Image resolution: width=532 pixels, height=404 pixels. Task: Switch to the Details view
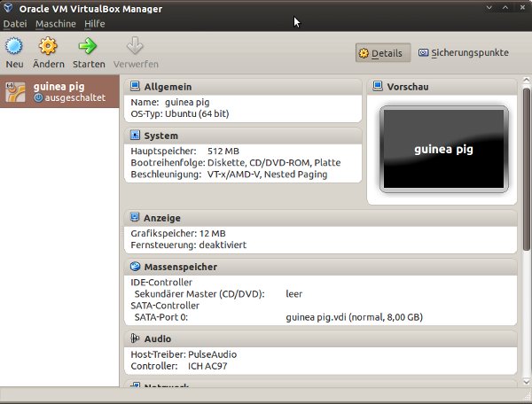(383, 53)
